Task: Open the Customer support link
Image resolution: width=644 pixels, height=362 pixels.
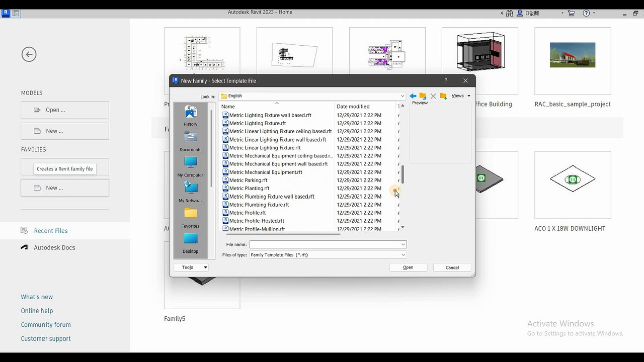Action: pos(46,339)
